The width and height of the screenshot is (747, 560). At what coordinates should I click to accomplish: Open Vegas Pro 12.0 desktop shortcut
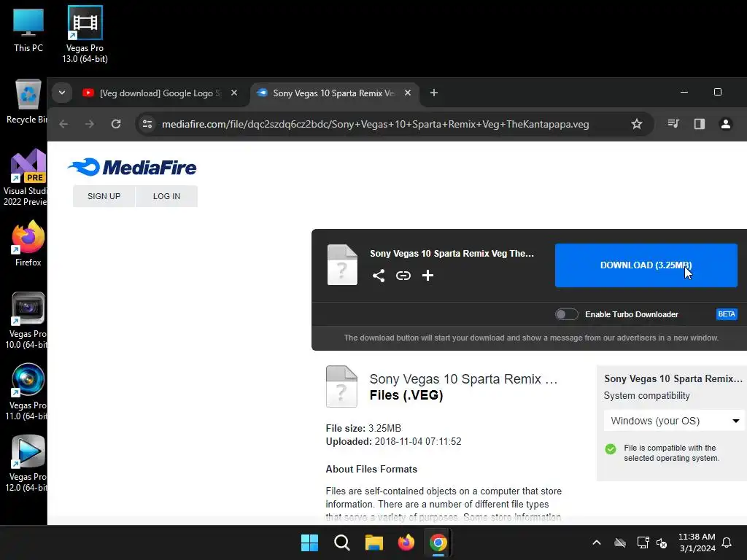pos(27,463)
